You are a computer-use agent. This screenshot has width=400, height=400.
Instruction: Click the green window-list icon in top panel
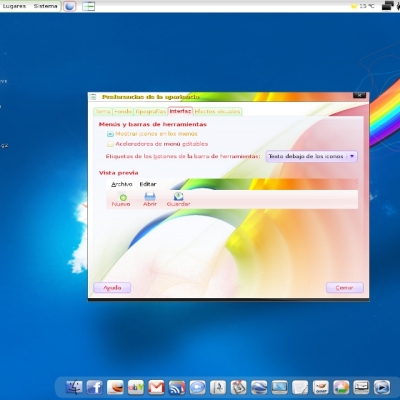(89, 6)
